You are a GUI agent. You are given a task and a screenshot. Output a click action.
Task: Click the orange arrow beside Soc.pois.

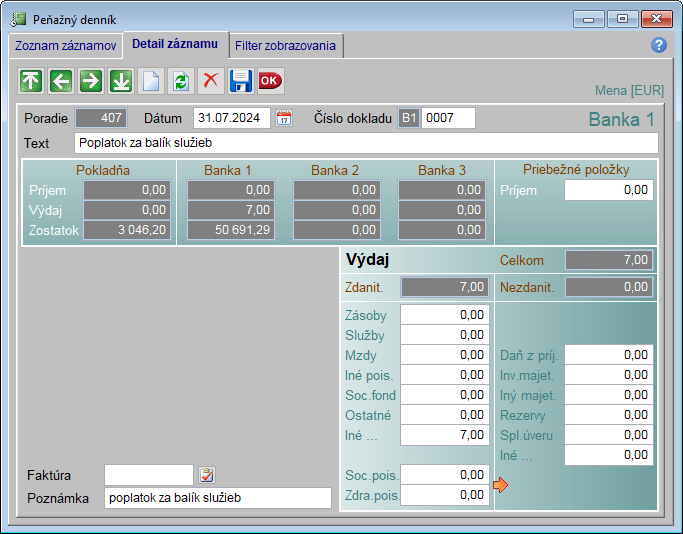click(x=500, y=484)
